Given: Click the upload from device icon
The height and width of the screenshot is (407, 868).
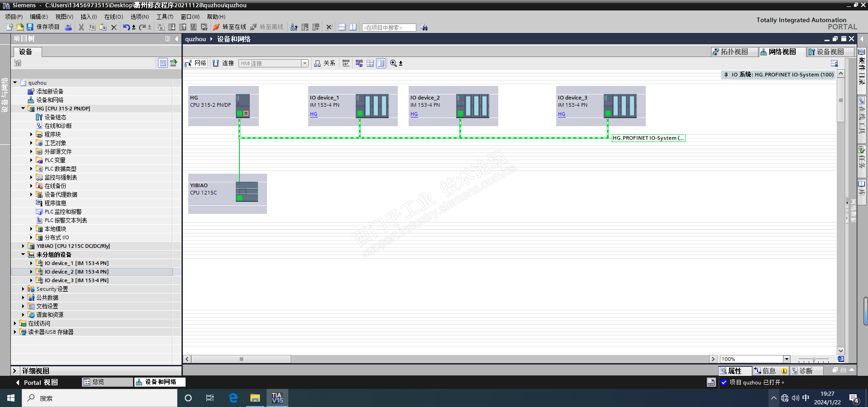Looking at the screenshot, I should pyautogui.click(x=183, y=27).
